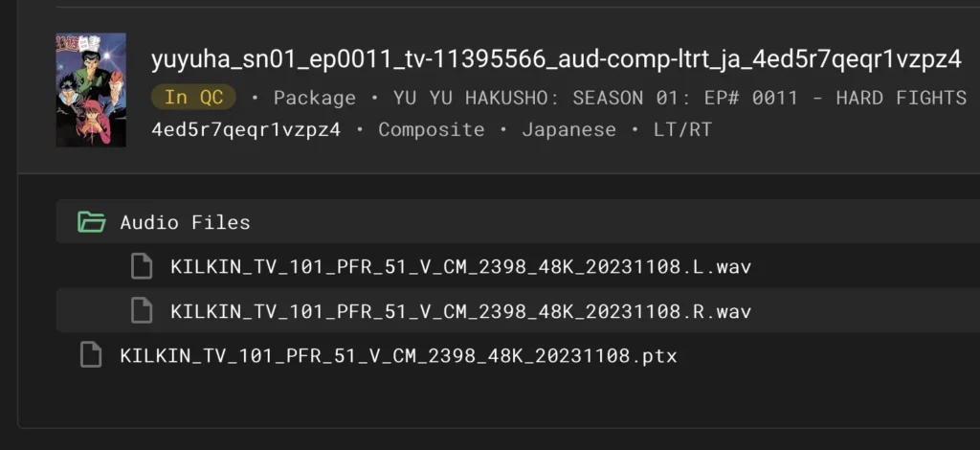
Task: Click the Japanese language label
Action: [568, 129]
